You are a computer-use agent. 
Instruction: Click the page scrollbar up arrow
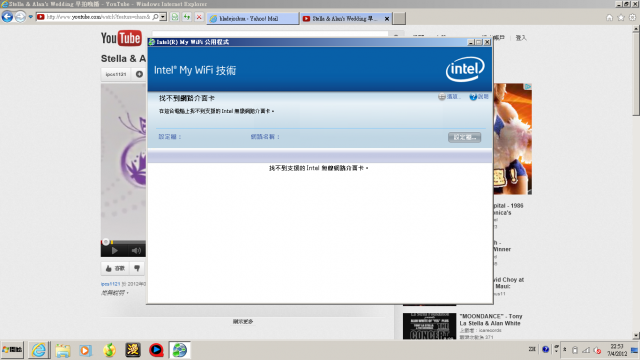[636, 29]
